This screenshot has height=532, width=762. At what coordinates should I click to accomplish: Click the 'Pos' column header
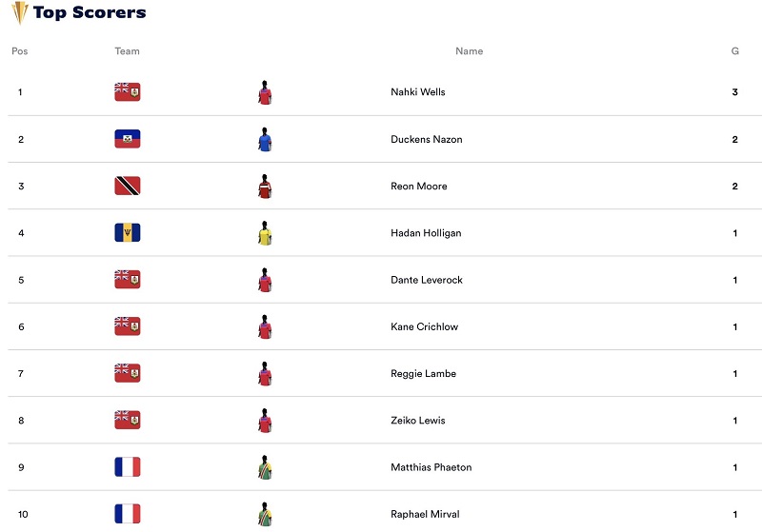(20, 51)
